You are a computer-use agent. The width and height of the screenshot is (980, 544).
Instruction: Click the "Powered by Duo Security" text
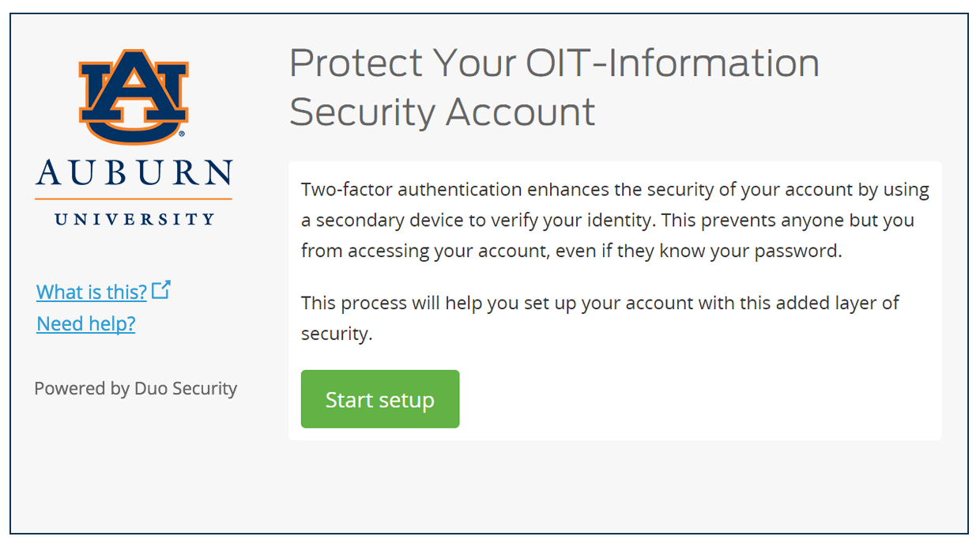[x=136, y=388]
